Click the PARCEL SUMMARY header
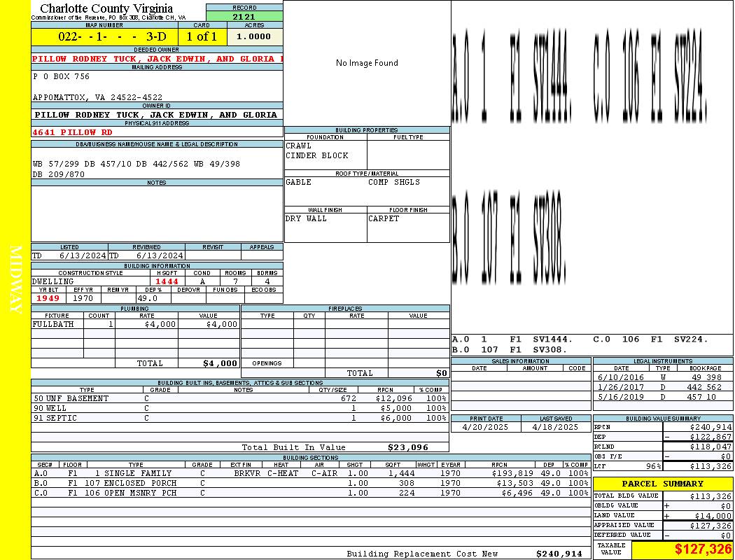 pyautogui.click(x=663, y=484)
